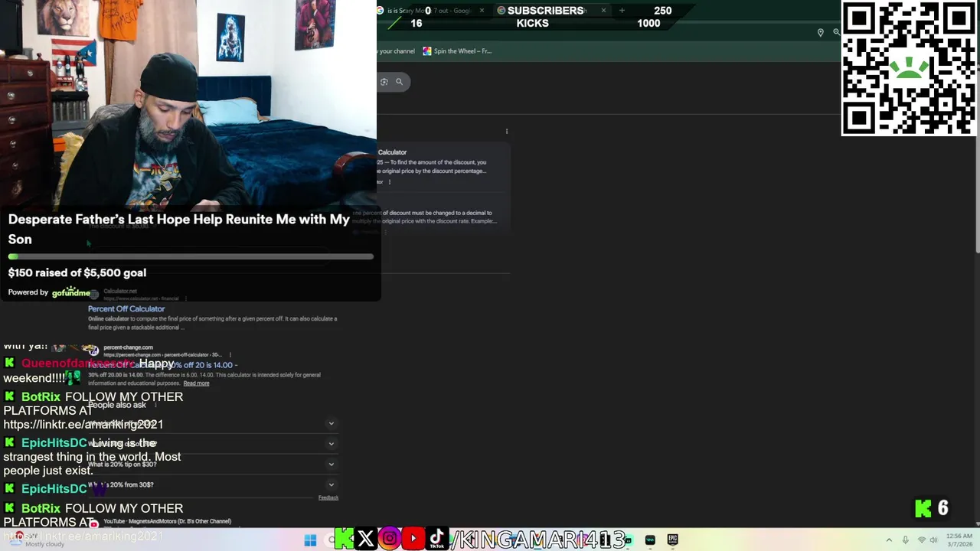Click 'Read more' in percent-change snippet

point(196,383)
